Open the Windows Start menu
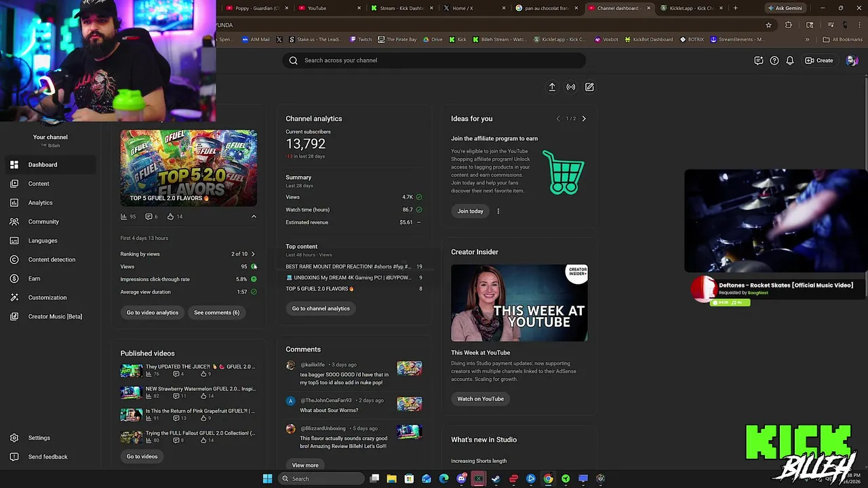The image size is (868, 488). (x=267, y=479)
